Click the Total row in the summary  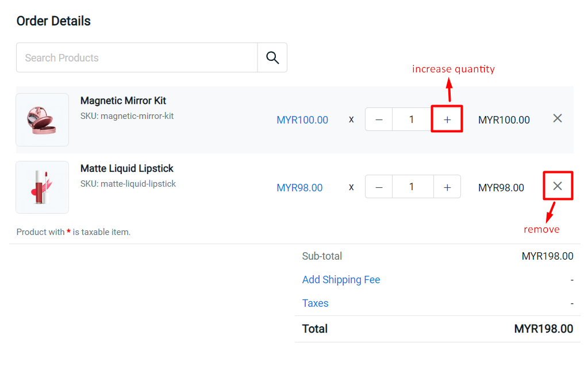[x=315, y=329]
